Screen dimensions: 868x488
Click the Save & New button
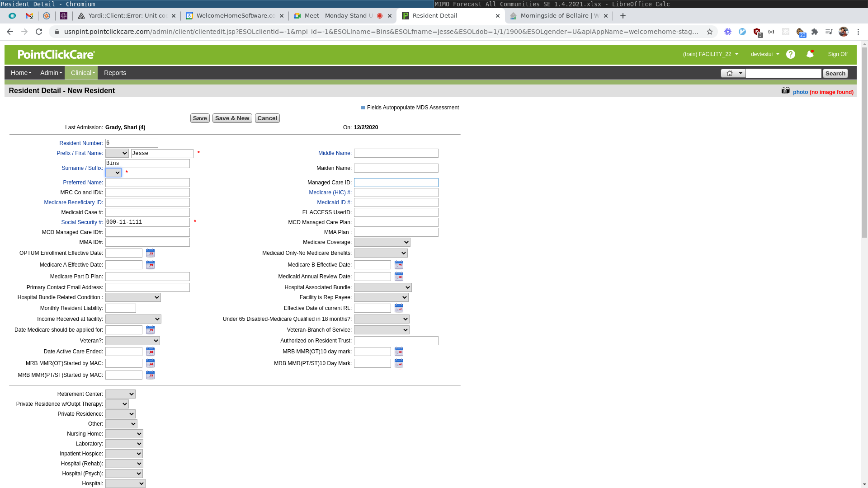232,118
